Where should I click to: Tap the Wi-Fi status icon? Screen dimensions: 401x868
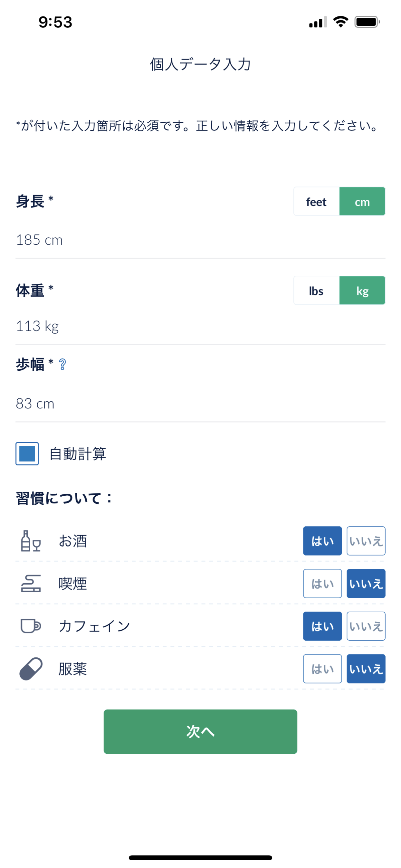click(x=340, y=22)
